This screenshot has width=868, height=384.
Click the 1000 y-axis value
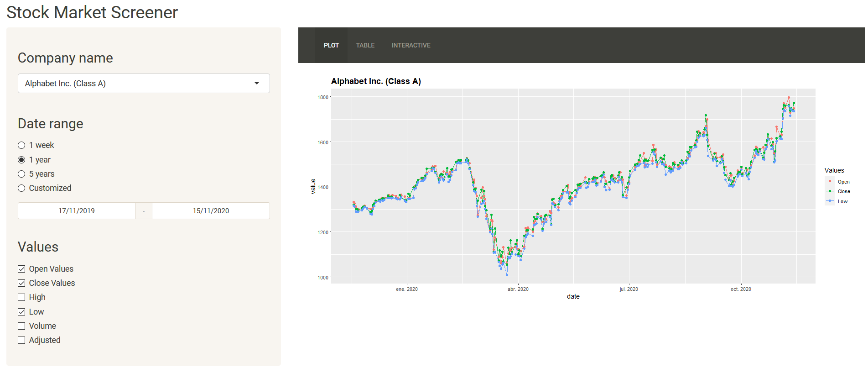[x=323, y=278]
